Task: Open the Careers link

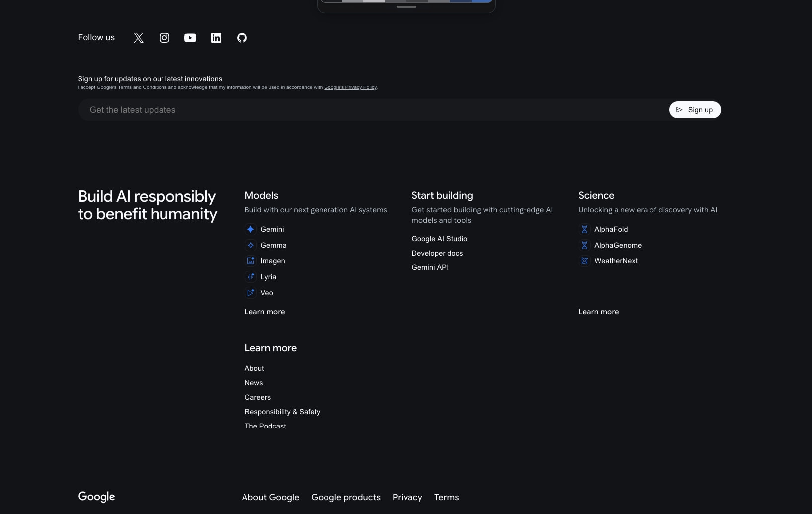Action: pyautogui.click(x=258, y=397)
